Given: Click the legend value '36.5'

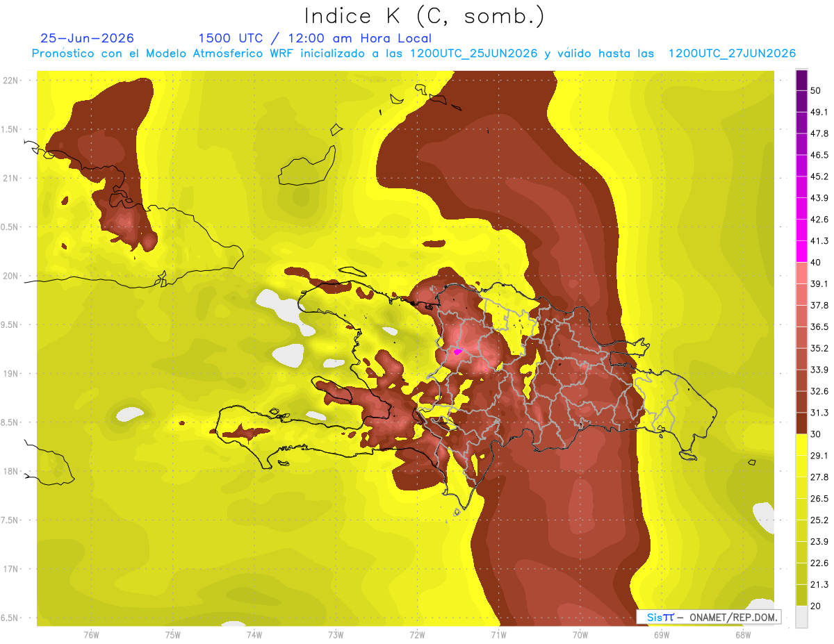Looking at the screenshot, I should point(819,327).
